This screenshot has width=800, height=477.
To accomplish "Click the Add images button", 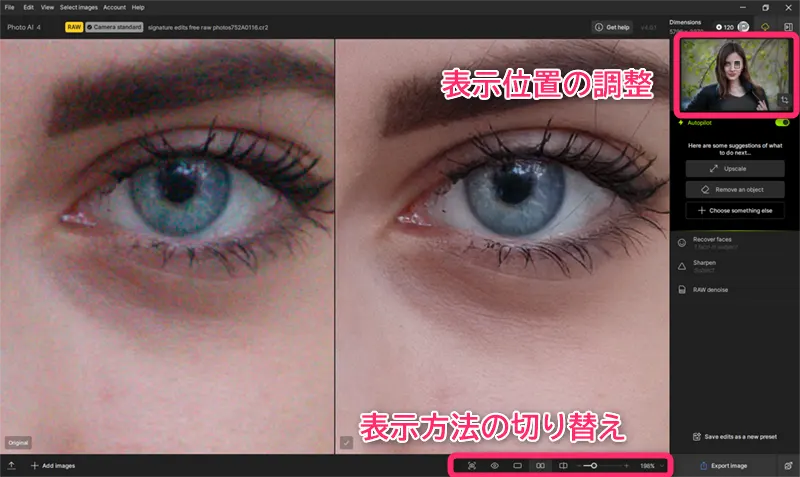I will (53, 466).
